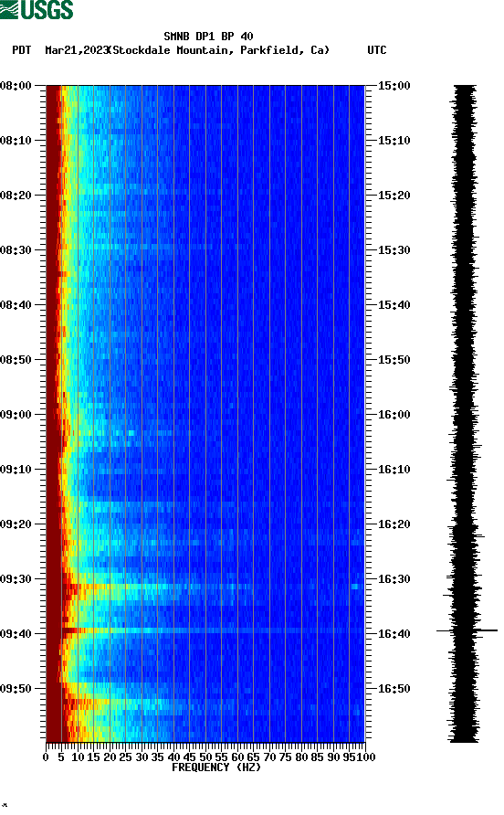Click the 55 Hz frequency tick label
The image size is (504, 815).
pyautogui.click(x=221, y=757)
